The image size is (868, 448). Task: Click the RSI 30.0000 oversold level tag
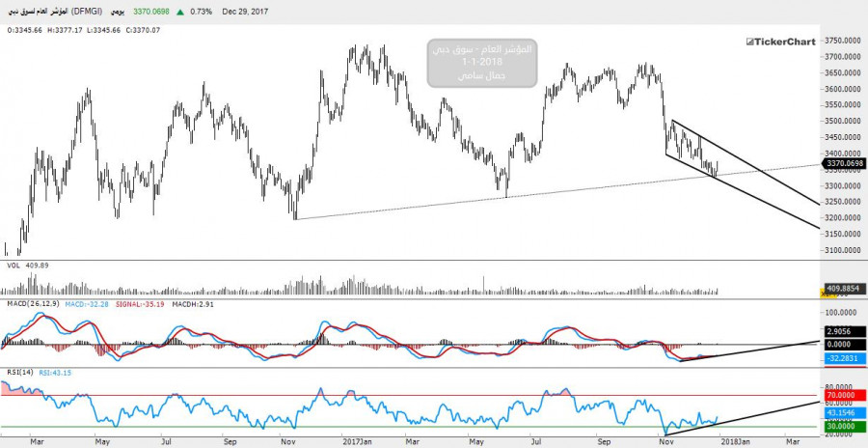coord(843,427)
